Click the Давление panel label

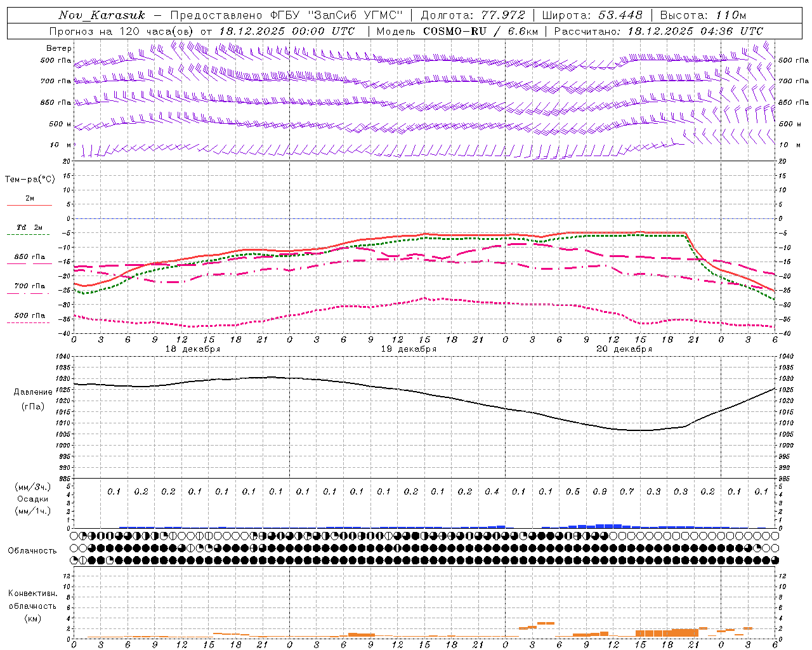coord(33,392)
